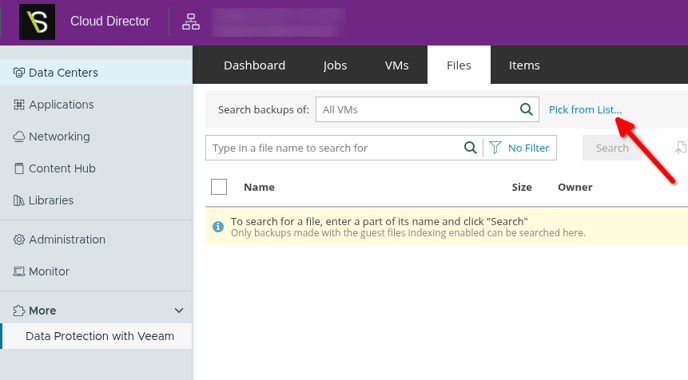Click the Pick from List link
Viewport: 688px width, 380px height.
pyautogui.click(x=585, y=110)
